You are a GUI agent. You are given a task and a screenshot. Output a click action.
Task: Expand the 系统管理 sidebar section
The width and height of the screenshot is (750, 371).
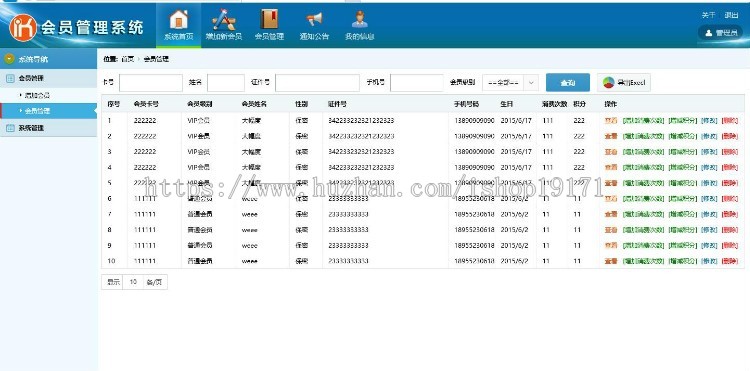[x=48, y=128]
